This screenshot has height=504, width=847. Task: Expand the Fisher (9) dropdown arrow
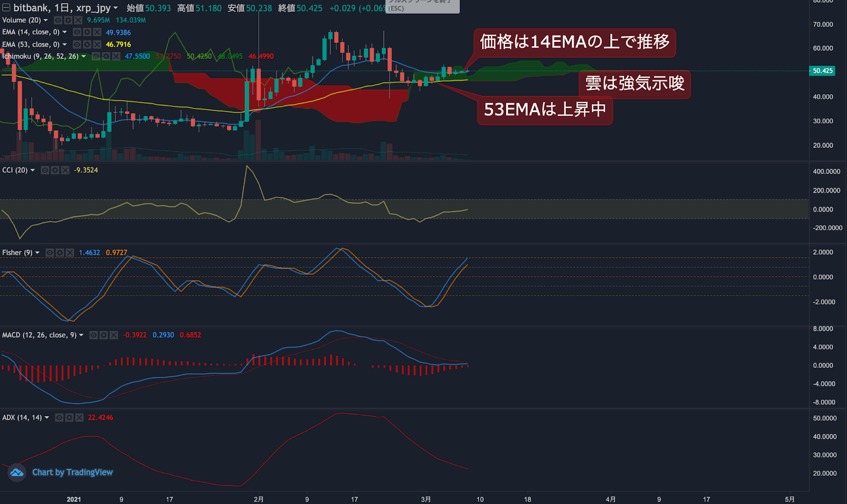(x=38, y=253)
